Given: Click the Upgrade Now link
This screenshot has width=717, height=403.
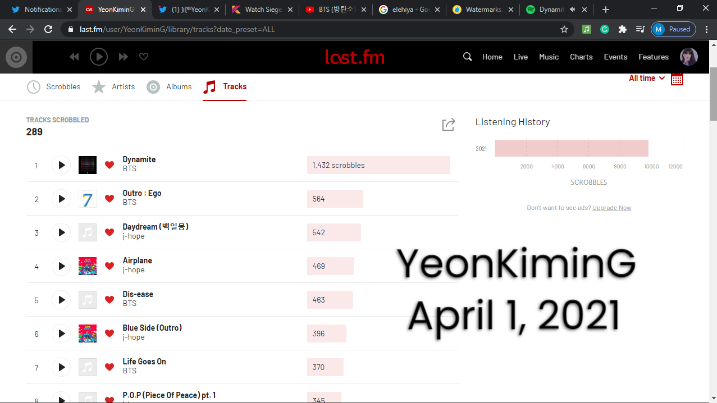Looking at the screenshot, I should coord(611,208).
